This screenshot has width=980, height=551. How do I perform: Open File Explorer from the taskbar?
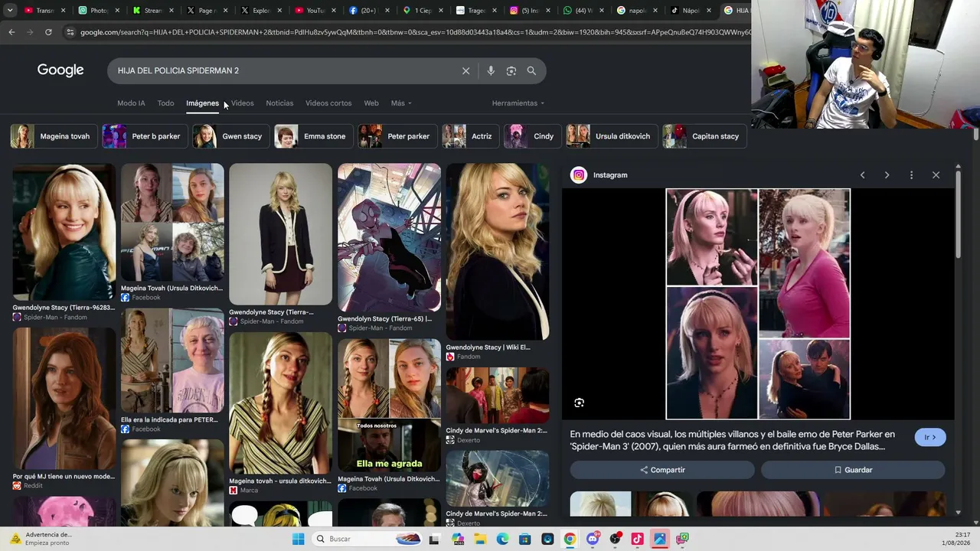tap(480, 539)
